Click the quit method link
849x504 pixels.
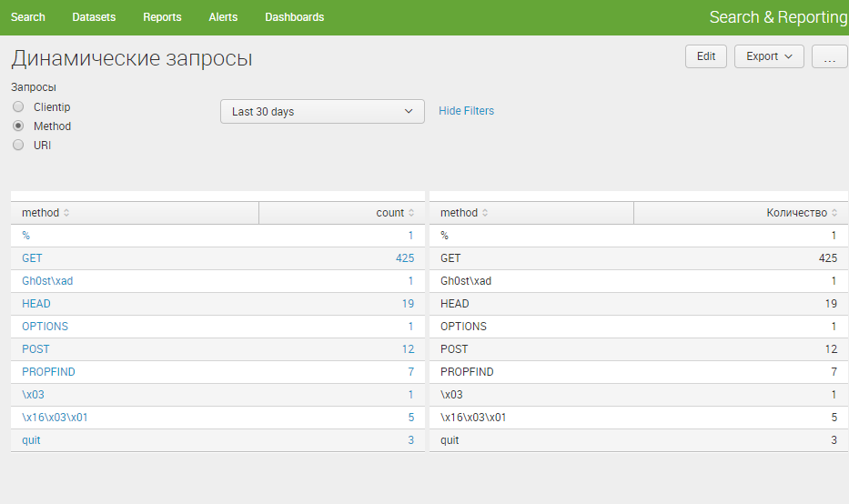coord(31,440)
